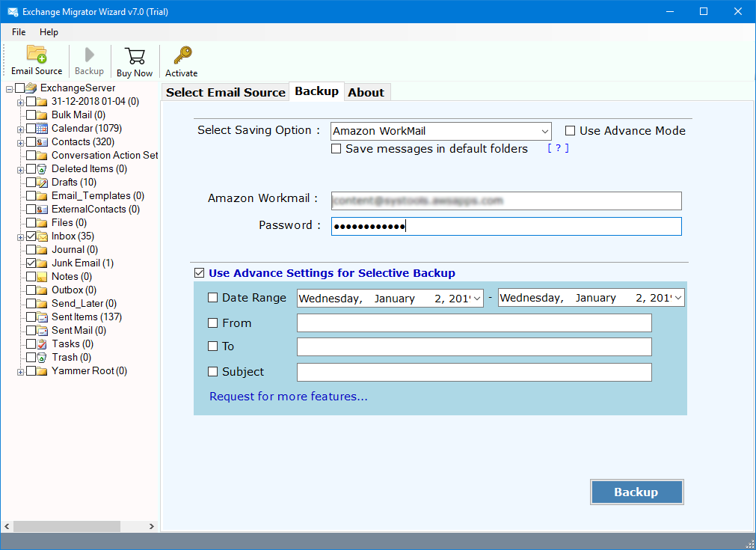Expand the Calendar tree node
This screenshot has height=550, width=756.
pyautogui.click(x=20, y=129)
